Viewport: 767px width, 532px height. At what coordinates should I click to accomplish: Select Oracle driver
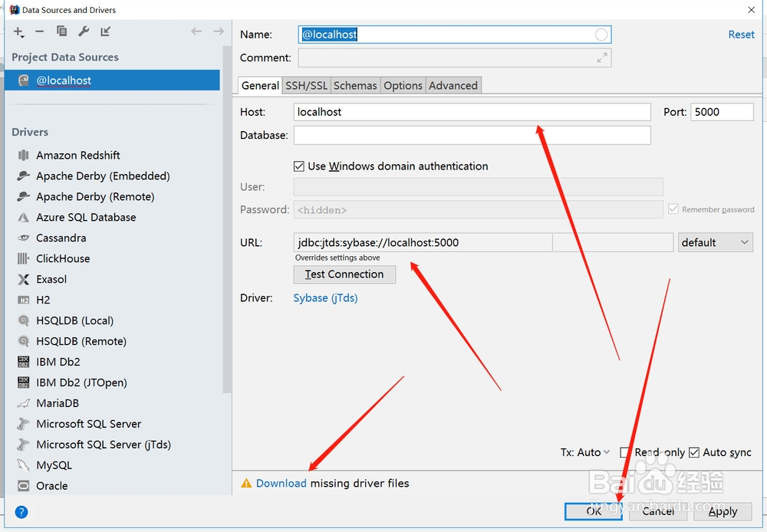52,486
